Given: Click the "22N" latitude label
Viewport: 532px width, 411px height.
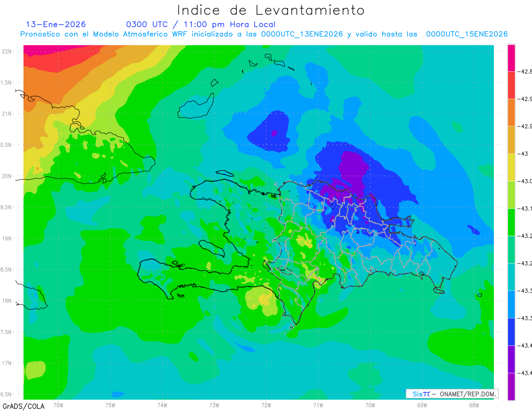Looking at the screenshot, I should [8, 51].
